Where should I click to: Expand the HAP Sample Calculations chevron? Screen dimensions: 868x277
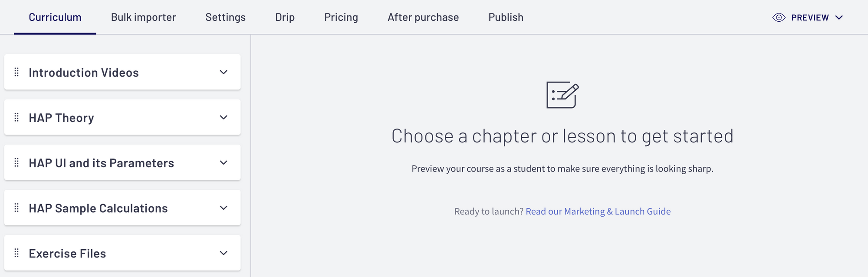pos(224,208)
